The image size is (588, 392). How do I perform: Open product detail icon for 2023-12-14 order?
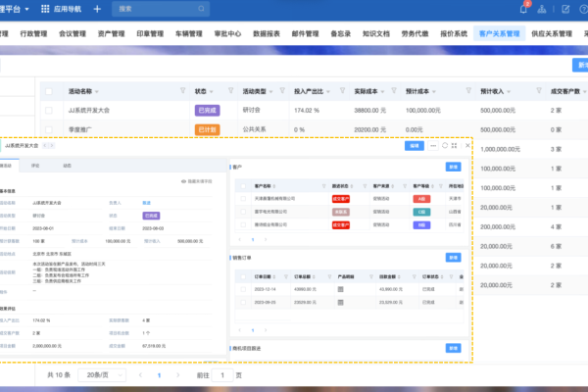coord(340,289)
